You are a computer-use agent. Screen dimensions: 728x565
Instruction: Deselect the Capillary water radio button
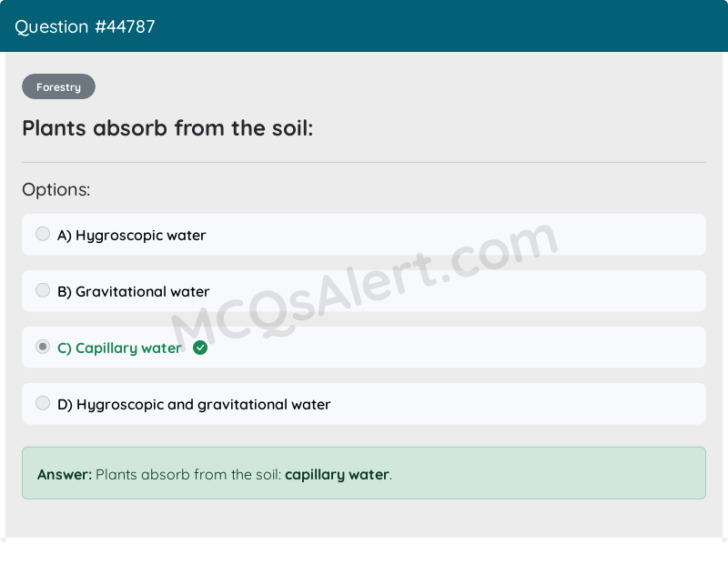(43, 347)
